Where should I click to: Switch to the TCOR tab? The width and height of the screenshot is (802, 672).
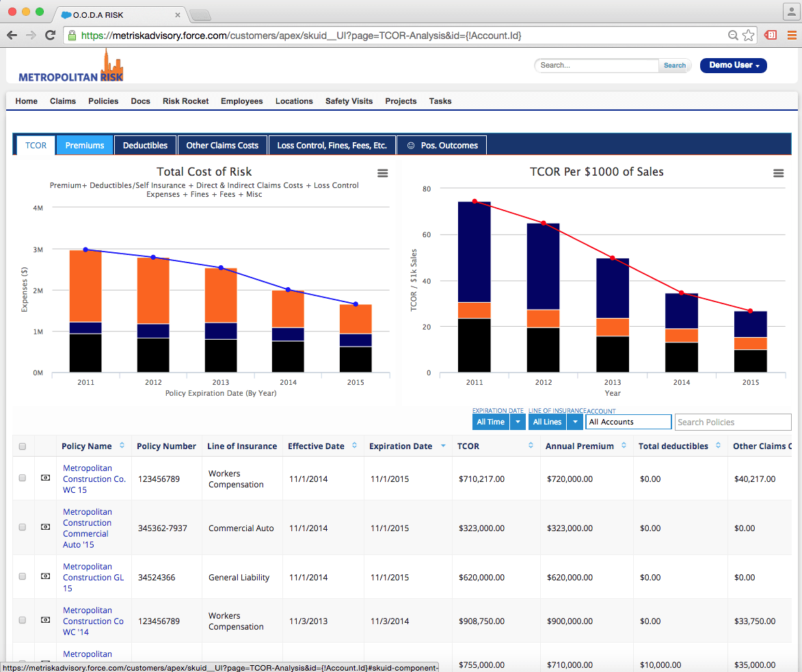tap(36, 145)
